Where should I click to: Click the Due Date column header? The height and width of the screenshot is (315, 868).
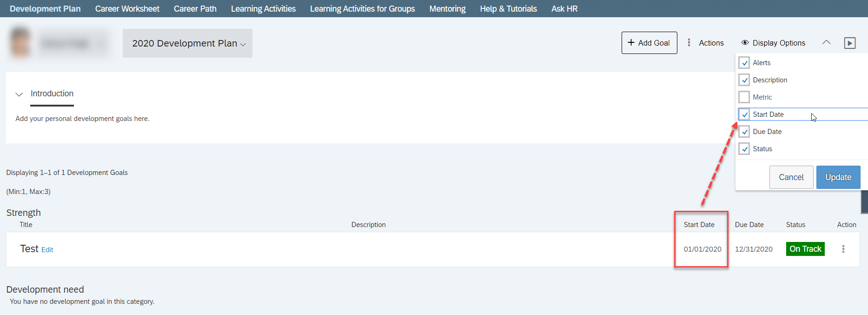point(749,225)
